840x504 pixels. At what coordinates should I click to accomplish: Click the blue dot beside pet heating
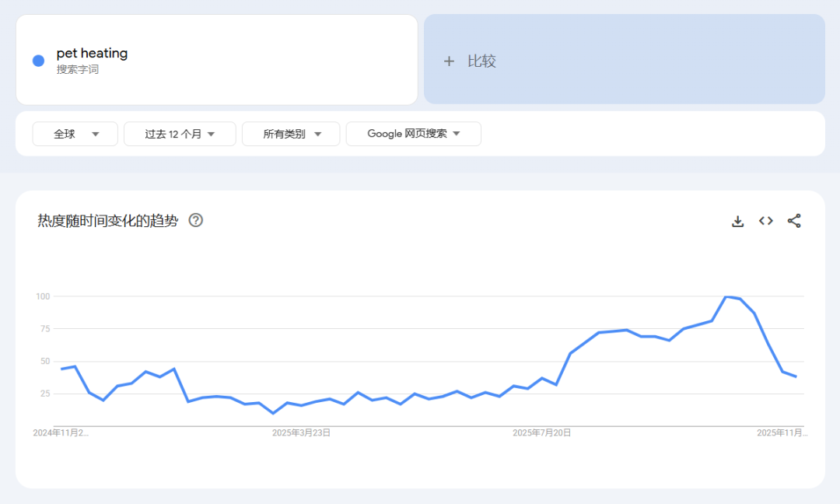click(x=37, y=60)
